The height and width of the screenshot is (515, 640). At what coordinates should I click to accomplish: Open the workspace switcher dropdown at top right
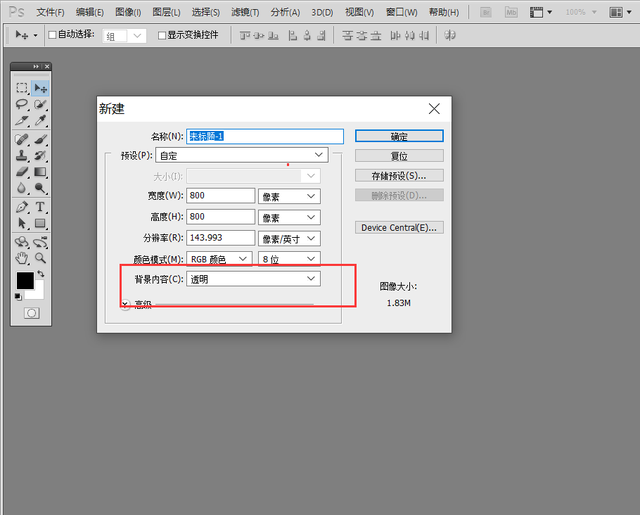620,12
